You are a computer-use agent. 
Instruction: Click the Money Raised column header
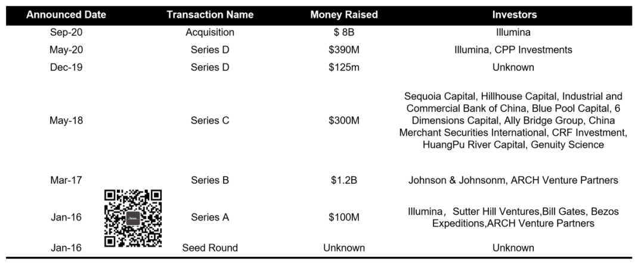tap(343, 15)
